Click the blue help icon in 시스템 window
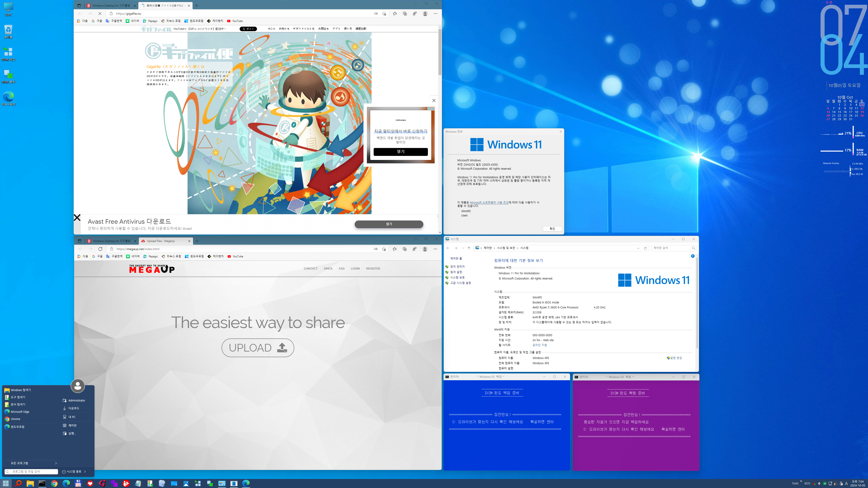868x488 pixels. tap(693, 256)
